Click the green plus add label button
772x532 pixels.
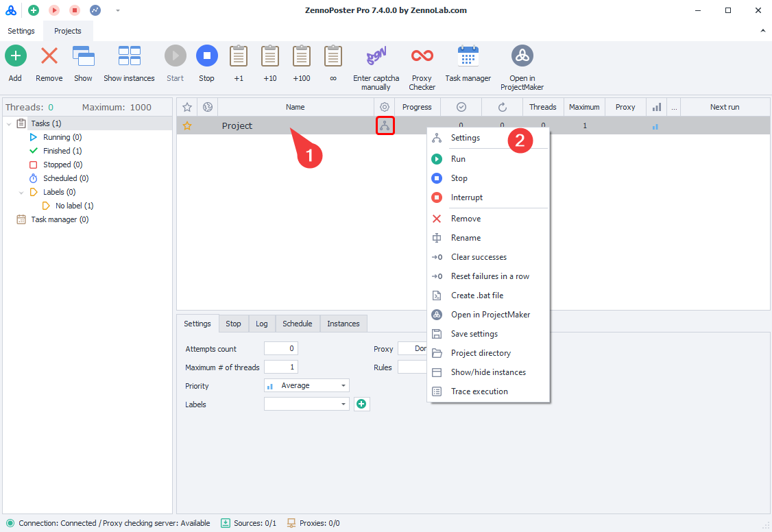tap(361, 404)
